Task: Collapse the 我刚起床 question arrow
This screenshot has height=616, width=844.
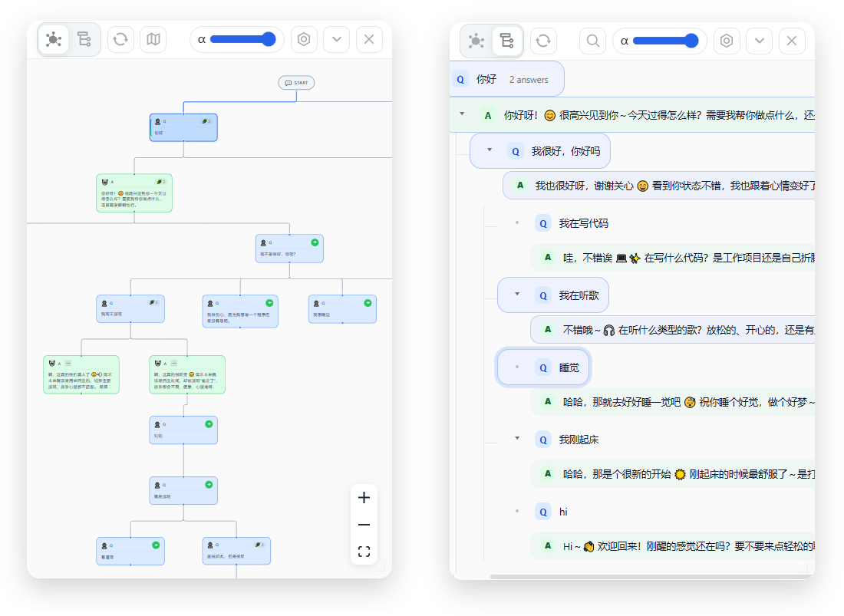Action: tap(516, 439)
